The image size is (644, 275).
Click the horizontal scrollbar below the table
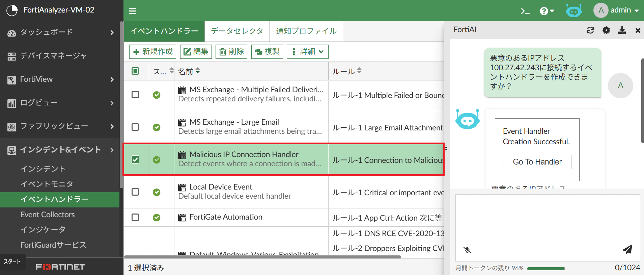[262, 257]
